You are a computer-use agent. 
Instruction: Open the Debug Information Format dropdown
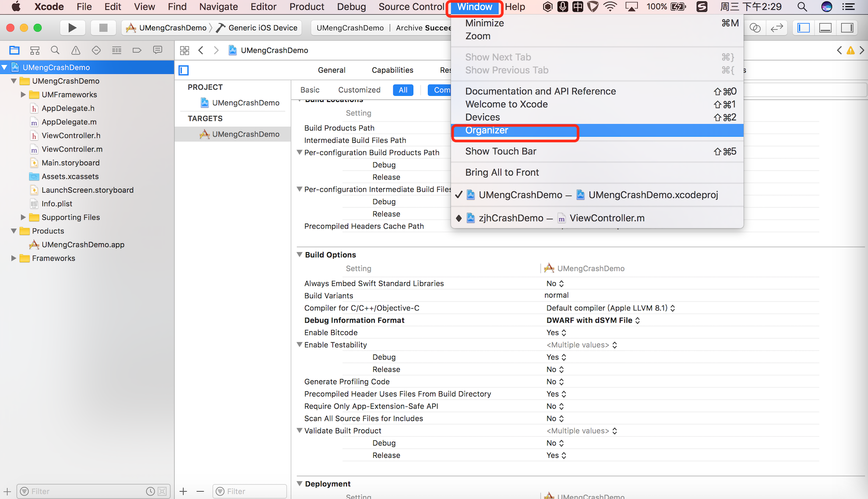593,320
